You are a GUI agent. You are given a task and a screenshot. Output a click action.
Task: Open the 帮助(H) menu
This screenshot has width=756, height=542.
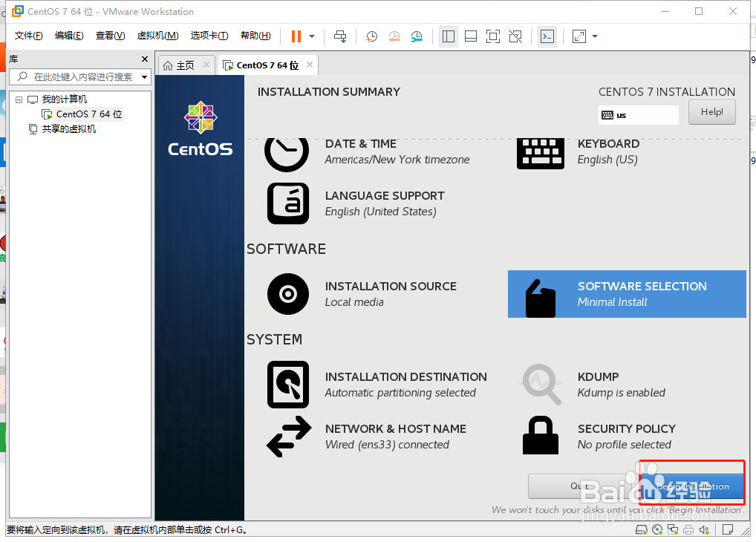click(255, 35)
